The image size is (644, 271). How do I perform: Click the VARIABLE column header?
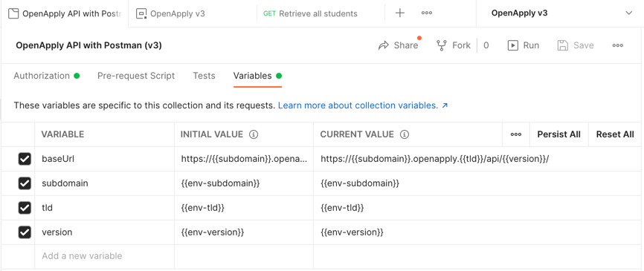[63, 134]
